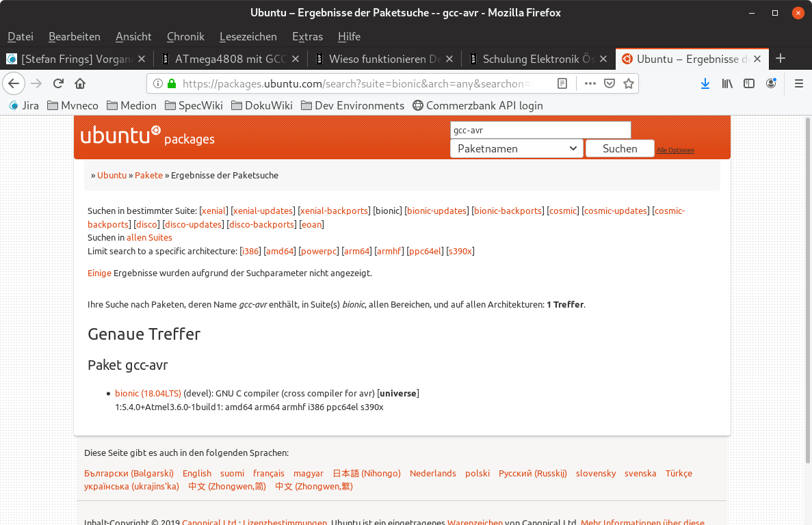Bookmark this page with the star icon
Viewport: 812px width, 525px height.
pos(629,83)
